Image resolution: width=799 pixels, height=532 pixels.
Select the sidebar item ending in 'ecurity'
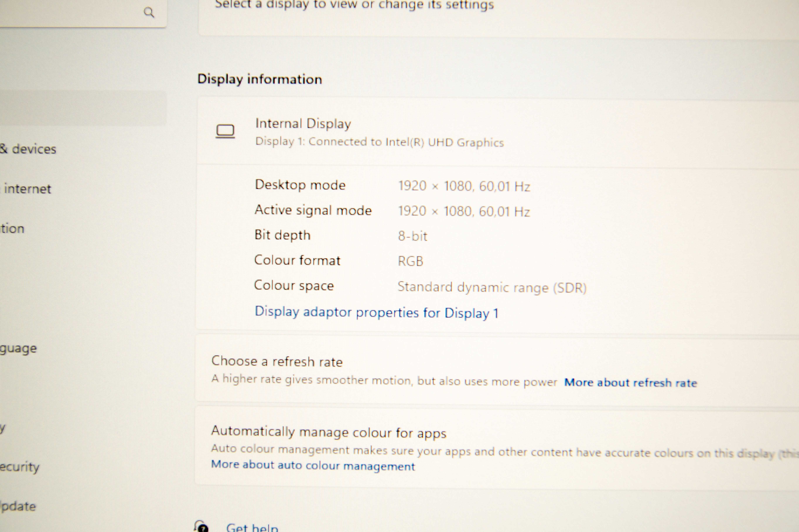click(20, 468)
